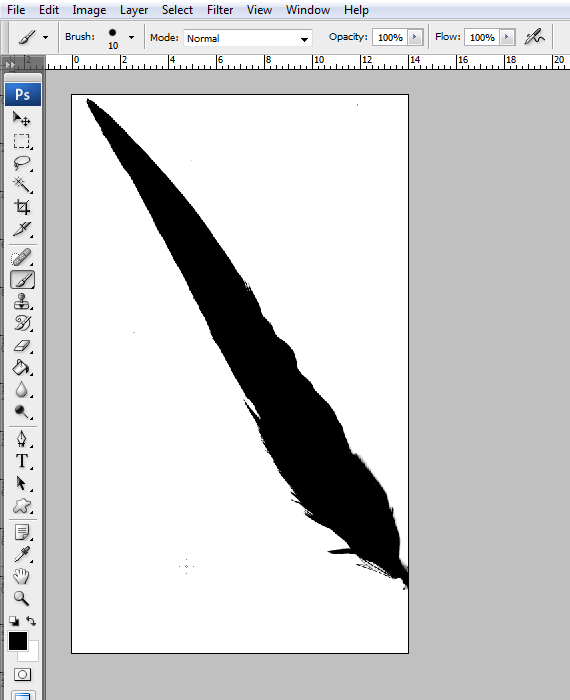Open the Brush preset picker arrow
The height and width of the screenshot is (700, 570).
pos(131,38)
